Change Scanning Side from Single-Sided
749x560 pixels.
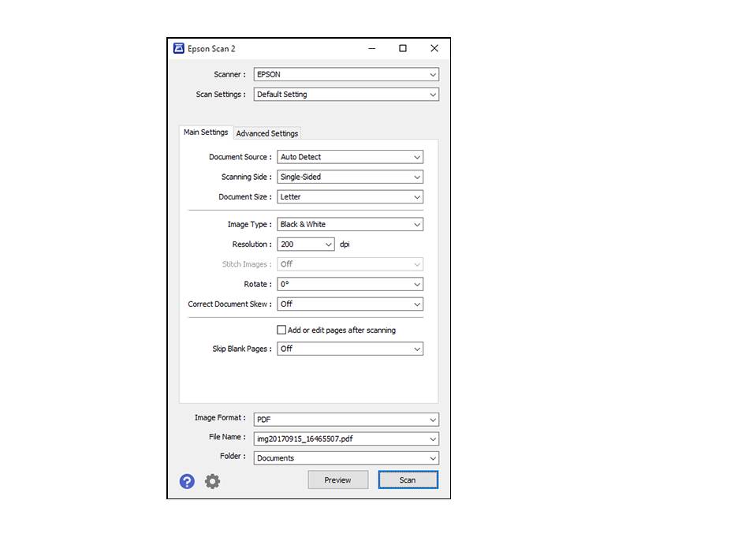pos(350,177)
